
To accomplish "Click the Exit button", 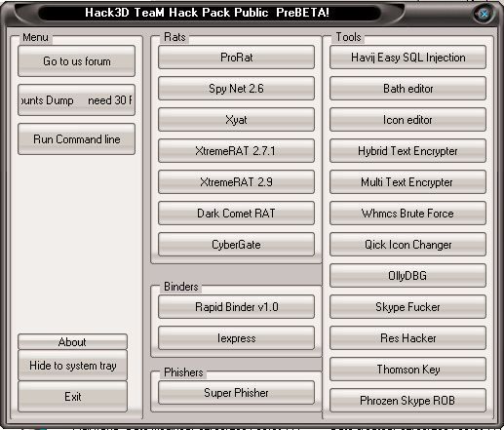I will tap(72, 397).
